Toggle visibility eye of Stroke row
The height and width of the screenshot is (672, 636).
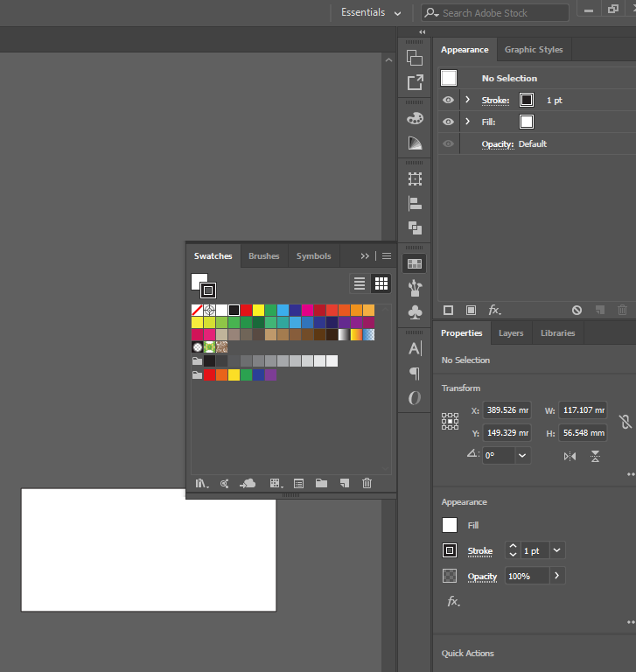coord(448,100)
